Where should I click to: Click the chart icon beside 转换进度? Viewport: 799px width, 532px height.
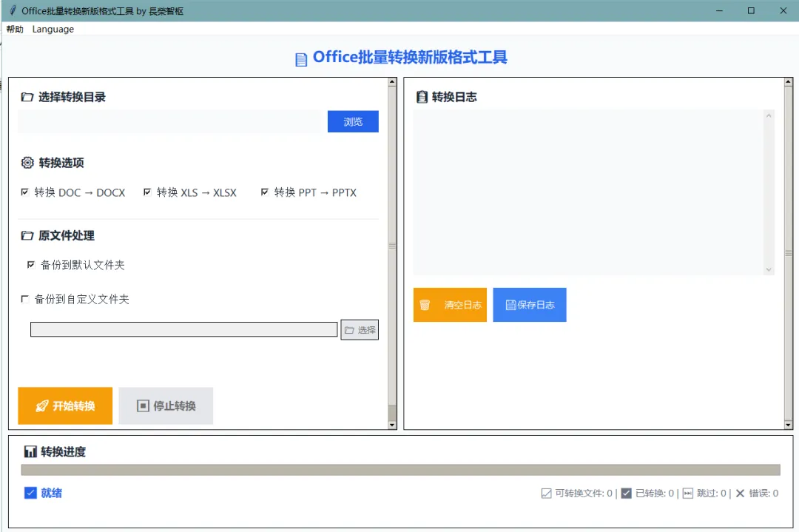pyautogui.click(x=30, y=451)
